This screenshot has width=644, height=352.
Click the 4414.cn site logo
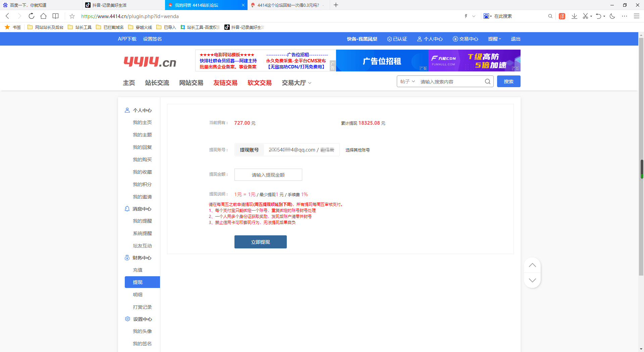pos(150,62)
